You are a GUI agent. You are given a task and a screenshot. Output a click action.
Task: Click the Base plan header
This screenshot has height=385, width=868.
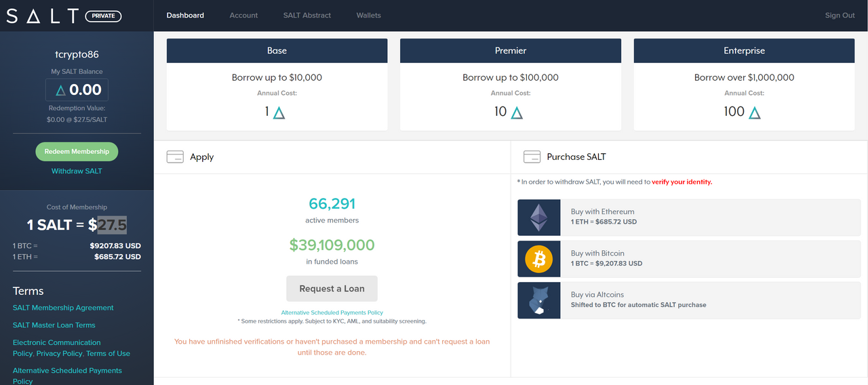coord(277,51)
